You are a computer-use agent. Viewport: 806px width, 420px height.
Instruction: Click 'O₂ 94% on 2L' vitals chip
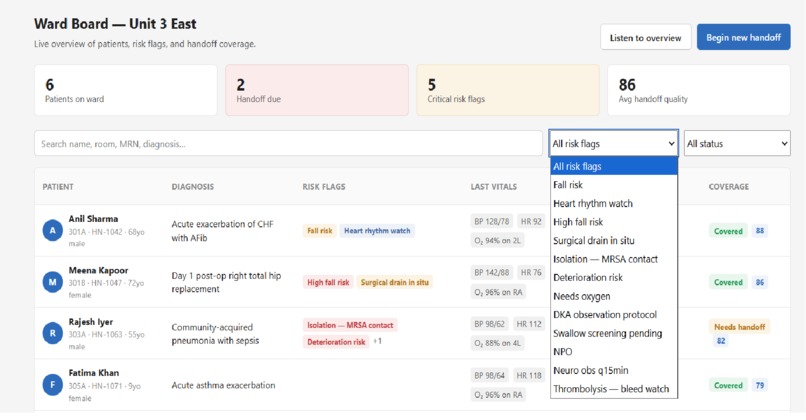497,240
